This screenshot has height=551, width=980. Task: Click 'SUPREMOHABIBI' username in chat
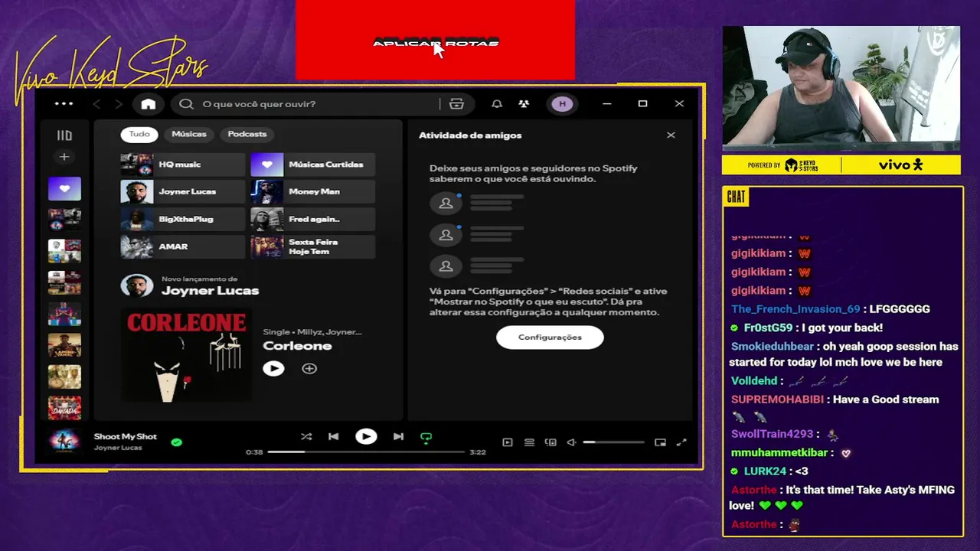(x=777, y=399)
